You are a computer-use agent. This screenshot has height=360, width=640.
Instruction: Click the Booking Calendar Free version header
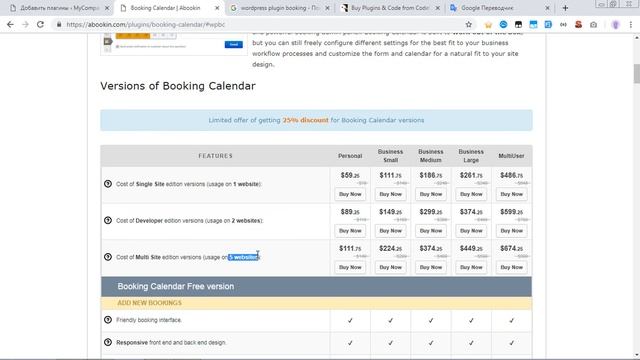(x=316, y=287)
